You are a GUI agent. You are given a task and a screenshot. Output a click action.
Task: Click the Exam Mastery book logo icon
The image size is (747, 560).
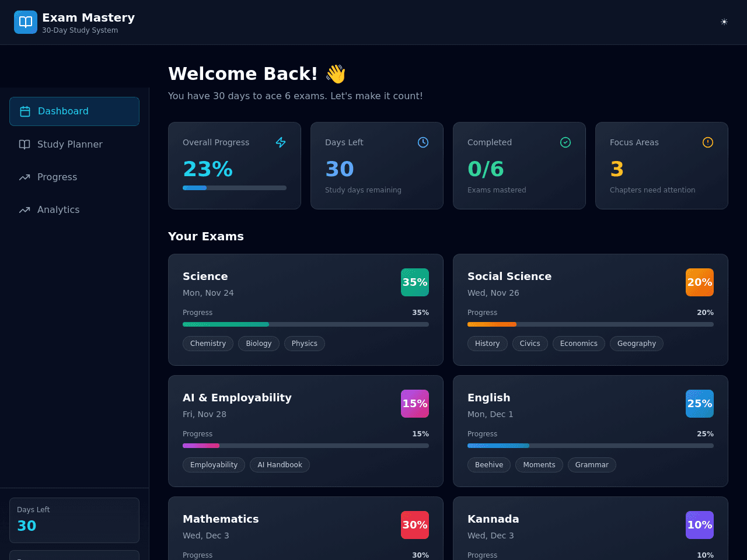click(x=26, y=22)
